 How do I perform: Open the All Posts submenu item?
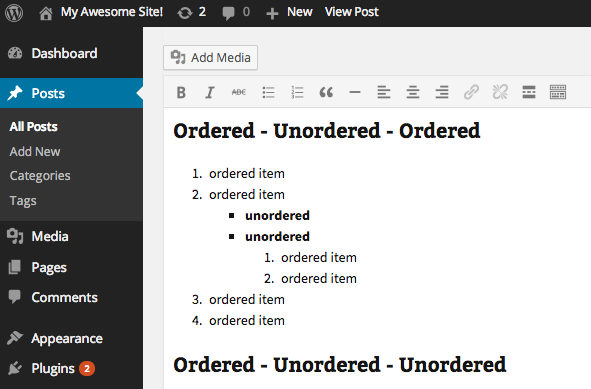point(34,127)
